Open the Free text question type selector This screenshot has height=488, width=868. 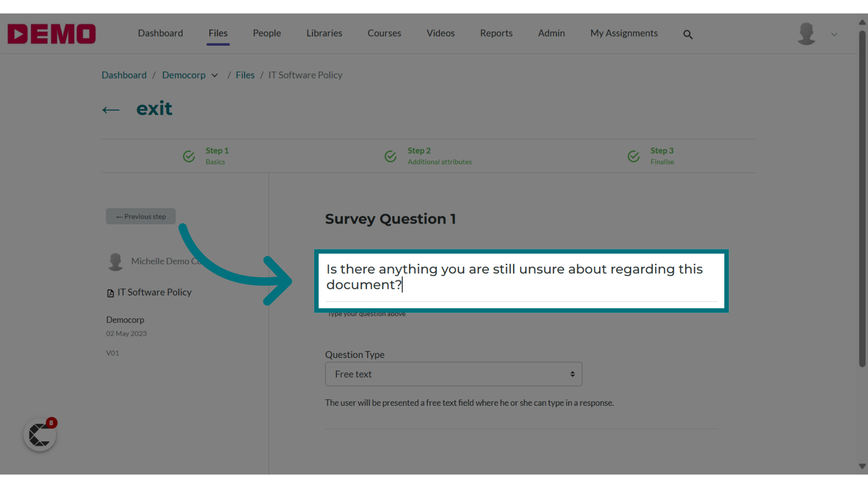(x=454, y=374)
